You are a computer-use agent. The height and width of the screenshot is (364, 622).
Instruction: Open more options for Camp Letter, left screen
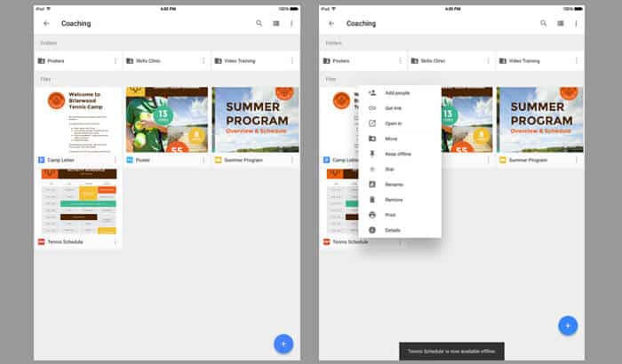pos(116,160)
